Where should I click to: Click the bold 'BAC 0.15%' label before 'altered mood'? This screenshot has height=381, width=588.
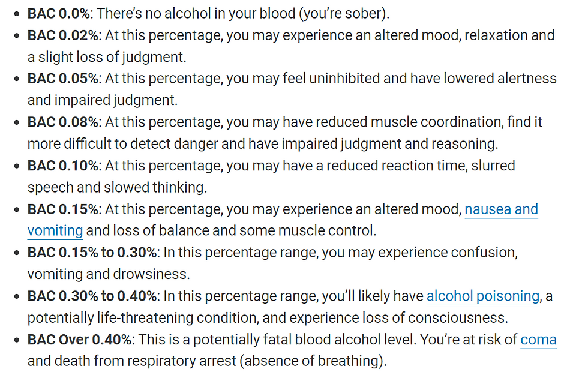click(x=62, y=209)
